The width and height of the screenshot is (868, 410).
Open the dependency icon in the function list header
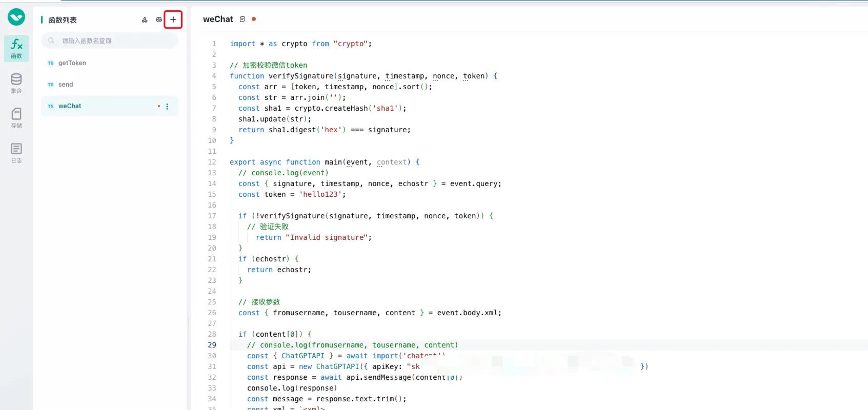145,20
